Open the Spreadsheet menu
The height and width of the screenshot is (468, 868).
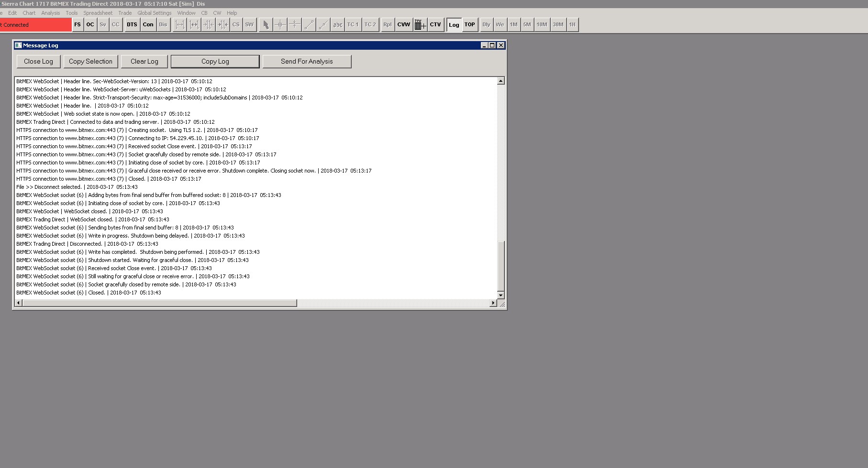[x=98, y=13]
